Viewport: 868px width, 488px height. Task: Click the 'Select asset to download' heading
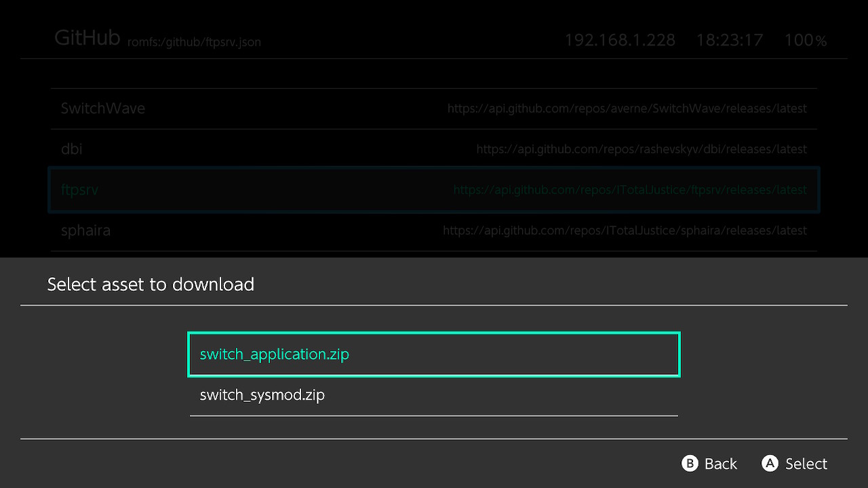click(x=151, y=284)
